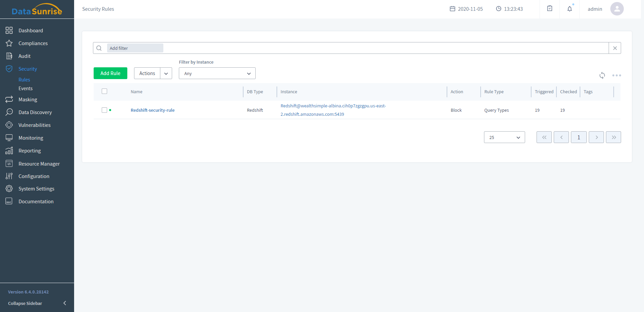Go to Events under Security
Screen dimensions: 644x312
26,89
